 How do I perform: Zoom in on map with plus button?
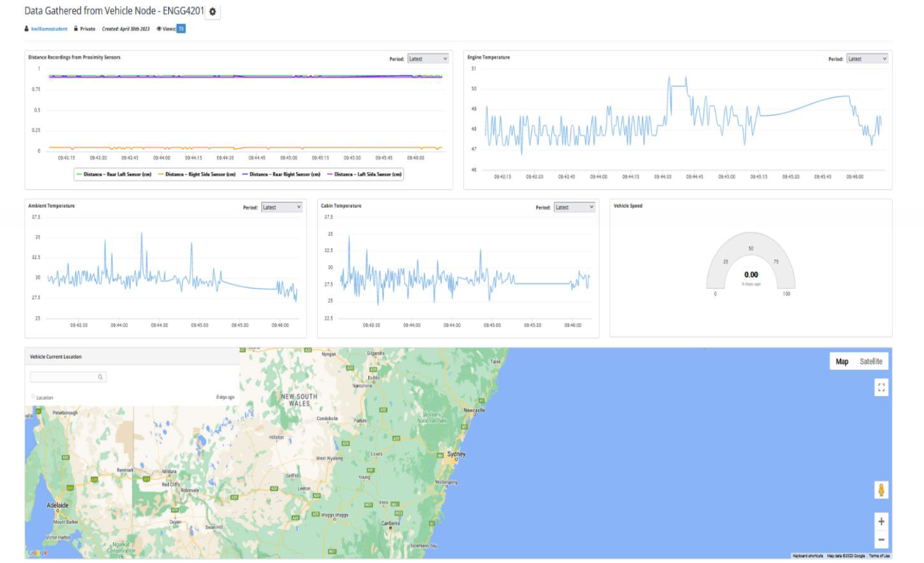881,521
